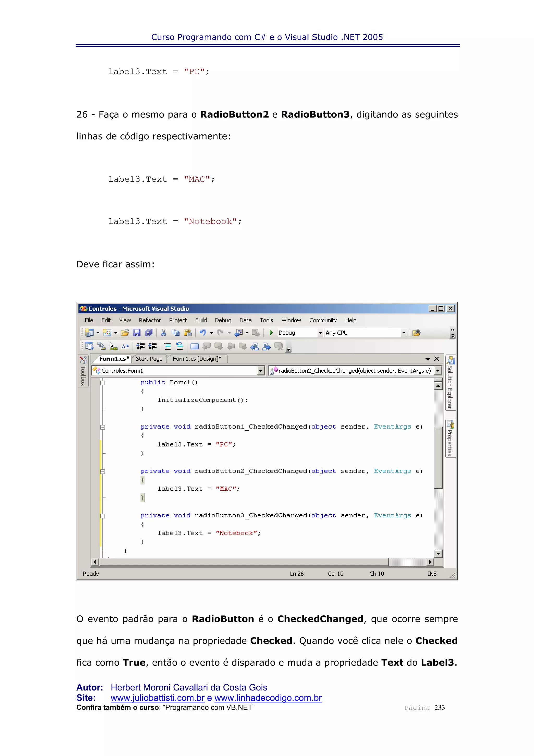Viewport: 534px width, 756px height.
Task: Click the Display Object Member List icon
Action: pyautogui.click(x=89, y=346)
